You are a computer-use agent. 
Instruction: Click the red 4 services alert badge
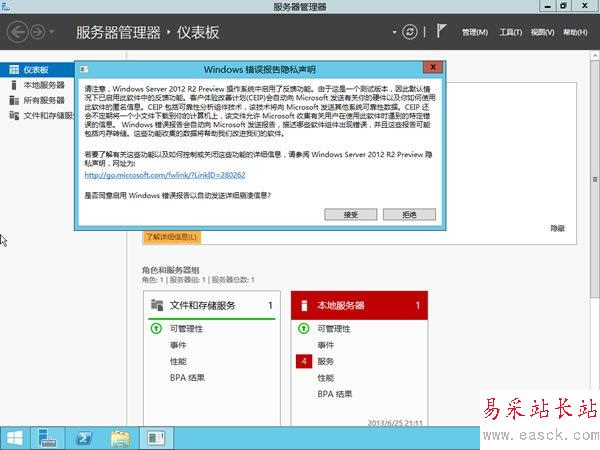click(304, 361)
